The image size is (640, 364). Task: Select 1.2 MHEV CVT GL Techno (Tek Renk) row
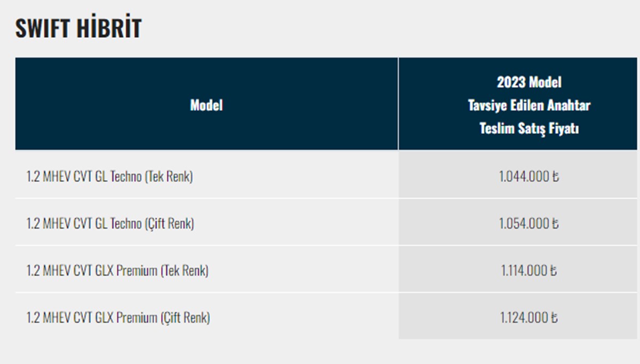326,175
